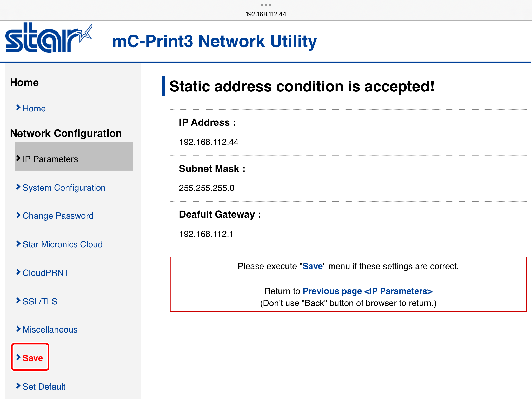The width and height of the screenshot is (532, 399).
Task: Click the chevron beside Home link
Action: 18,108
